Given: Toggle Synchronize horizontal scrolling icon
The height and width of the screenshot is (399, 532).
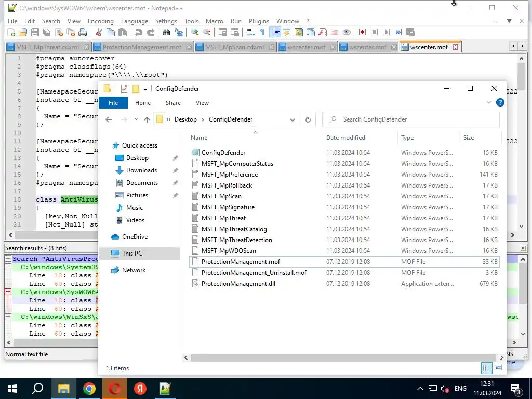Looking at the screenshot, I should click(234, 33).
